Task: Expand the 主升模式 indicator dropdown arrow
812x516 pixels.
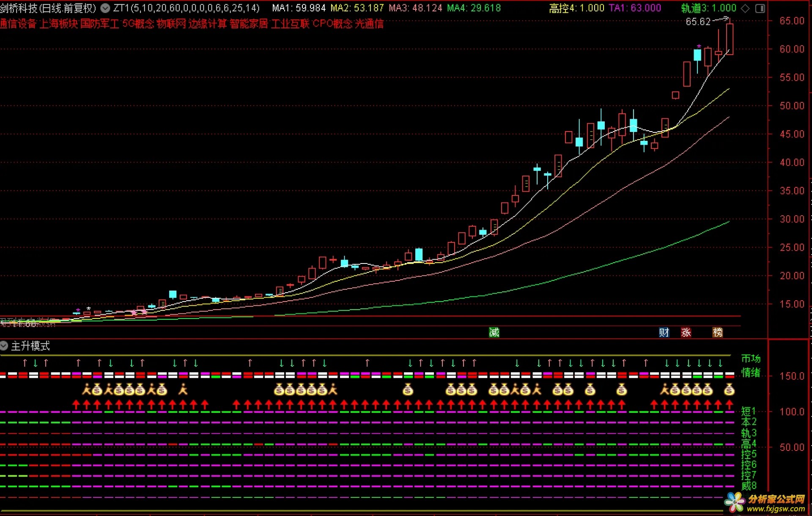Action: [x=4, y=346]
